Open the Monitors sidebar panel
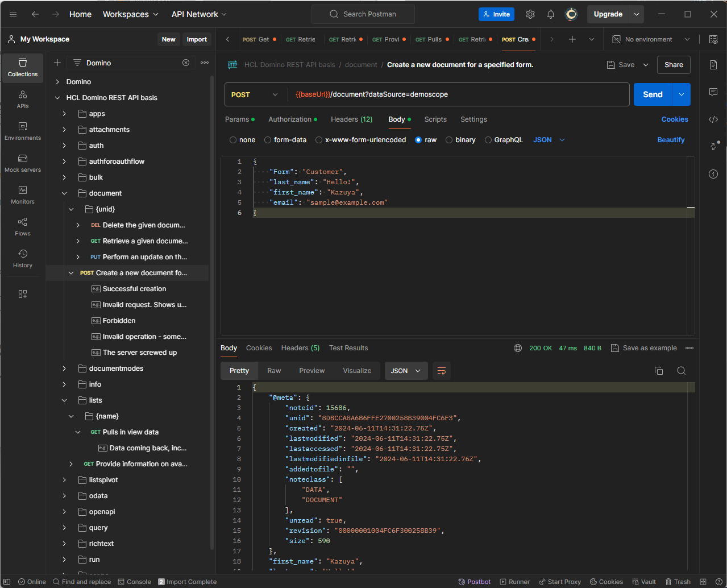Screen dimensions: 727x588 (x=23, y=194)
